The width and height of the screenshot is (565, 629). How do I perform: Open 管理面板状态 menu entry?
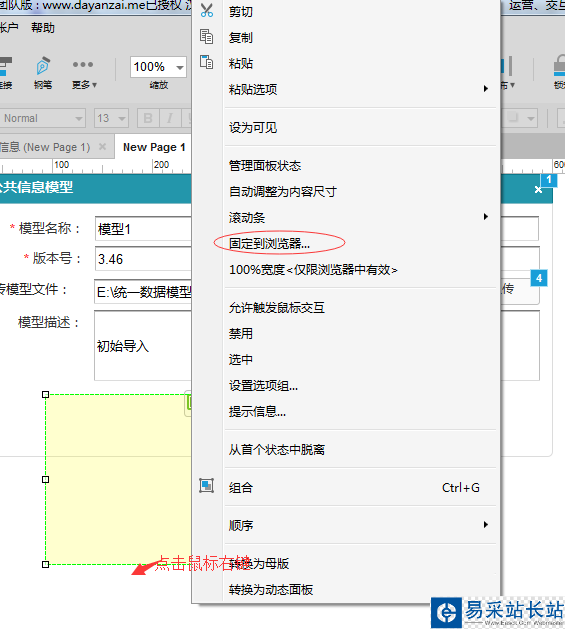[346, 166]
